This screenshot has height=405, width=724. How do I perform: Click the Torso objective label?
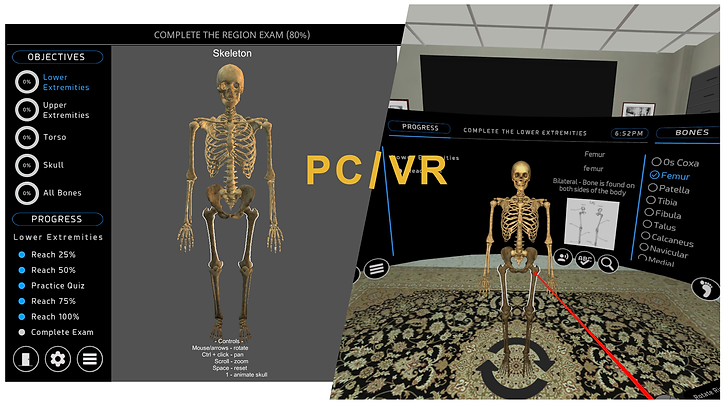coord(54,137)
